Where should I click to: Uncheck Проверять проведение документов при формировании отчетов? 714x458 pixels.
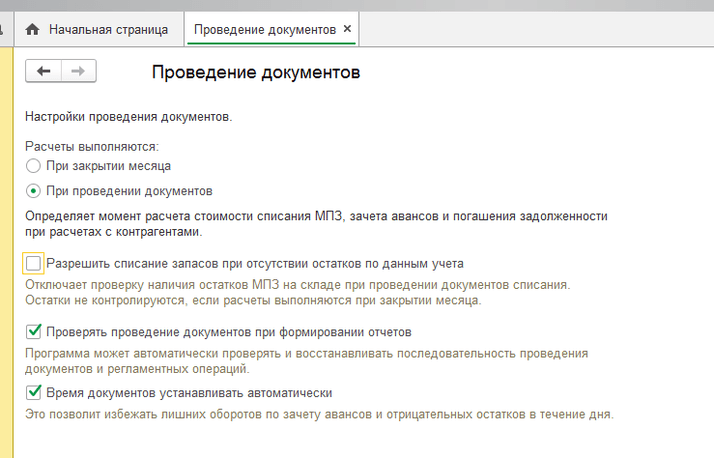pos(34,331)
